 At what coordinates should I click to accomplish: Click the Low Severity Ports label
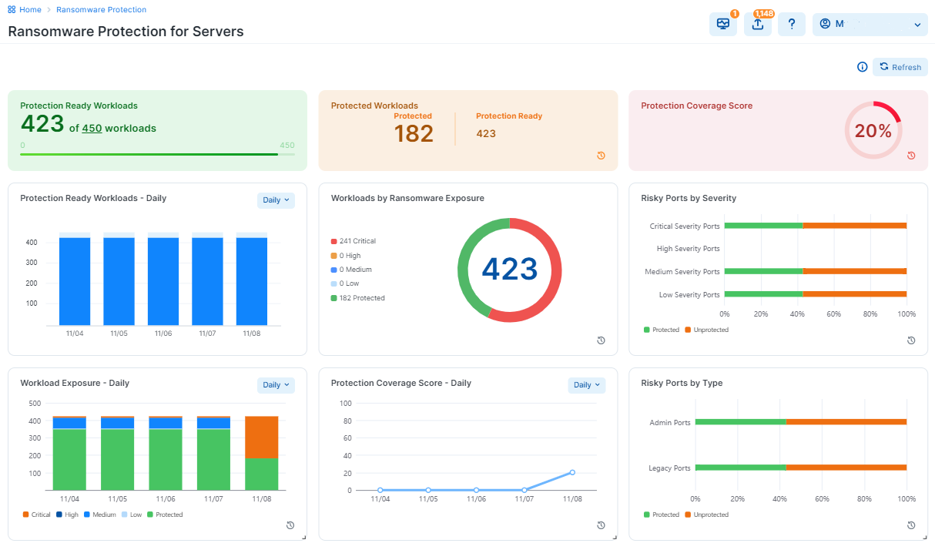pyautogui.click(x=689, y=295)
